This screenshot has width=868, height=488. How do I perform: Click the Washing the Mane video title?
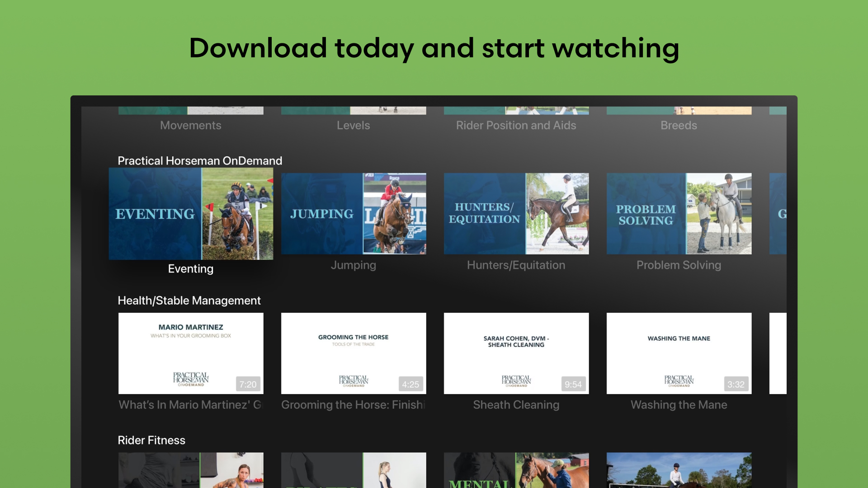(x=679, y=405)
